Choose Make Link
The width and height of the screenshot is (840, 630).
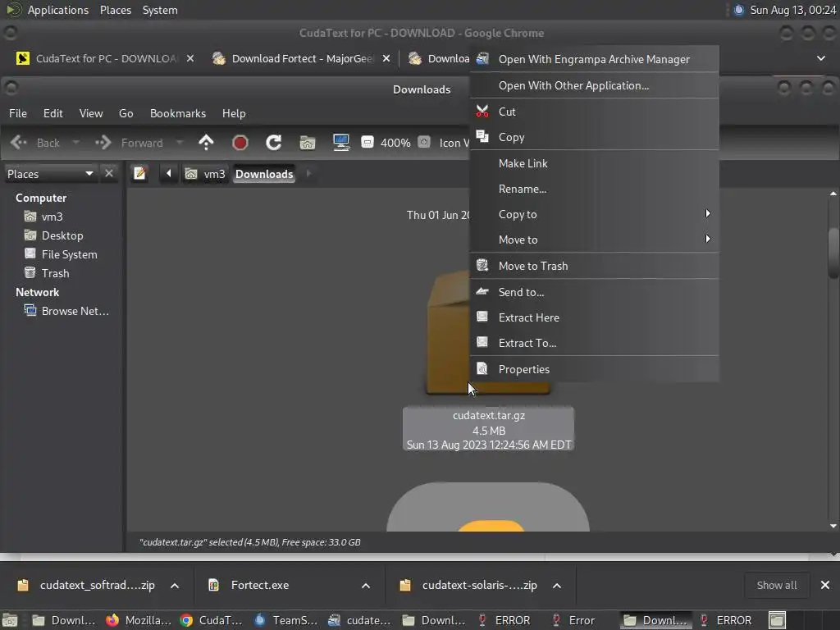pos(594,163)
